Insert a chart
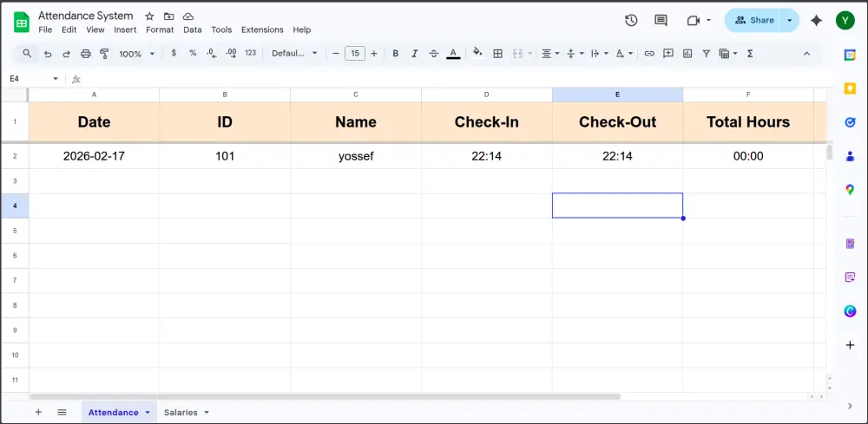The width and height of the screenshot is (868, 424). coord(687,54)
